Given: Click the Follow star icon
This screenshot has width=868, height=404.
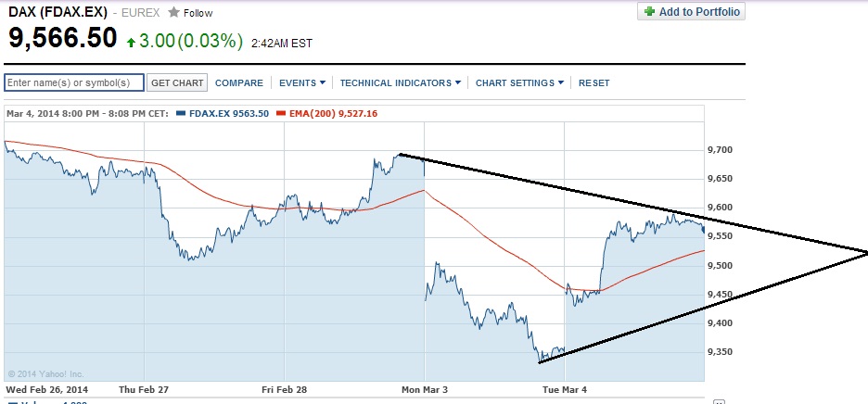Looking at the screenshot, I should point(173,13).
